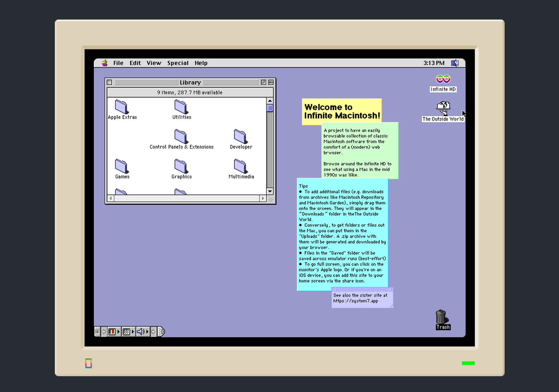Open the Special menu
Viewport: 559px width, 392px height.
178,63
